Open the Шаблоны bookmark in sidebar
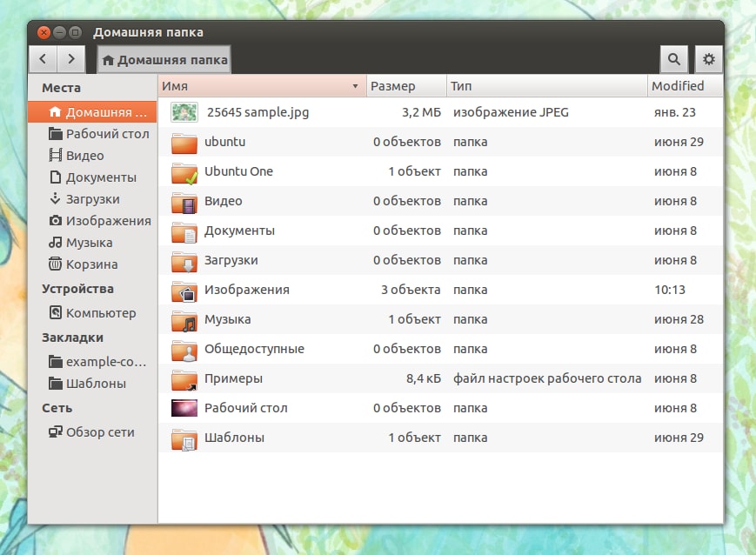This screenshot has width=756, height=555. 92,384
